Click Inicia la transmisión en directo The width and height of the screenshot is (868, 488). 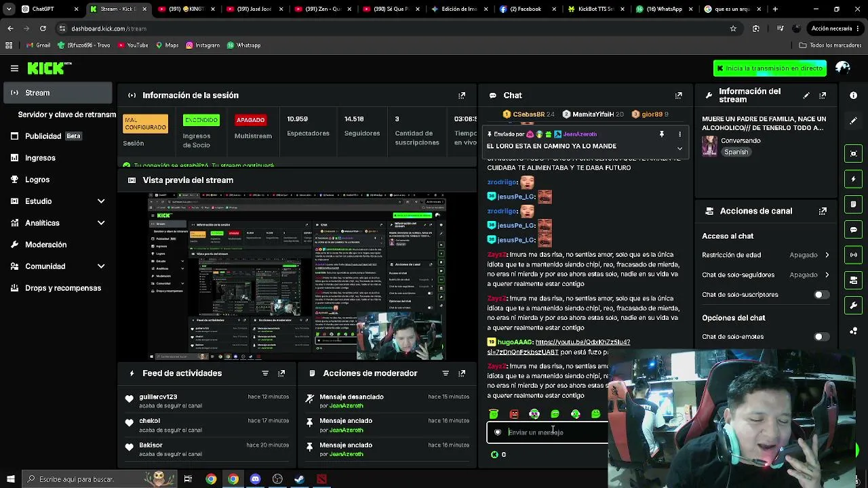tap(770, 68)
